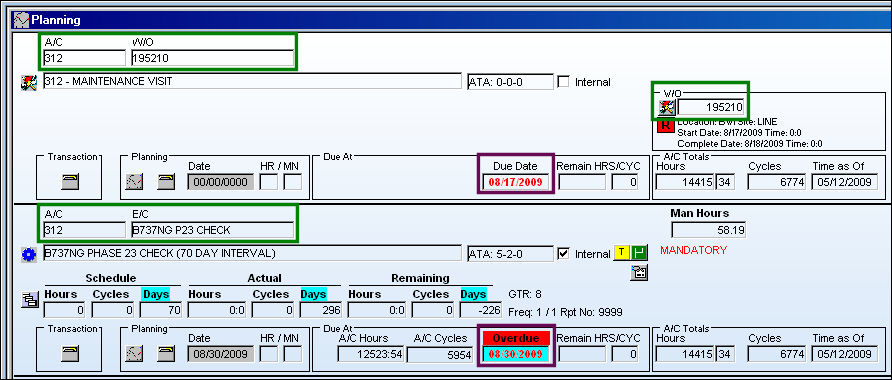The width and height of the screenshot is (892, 380).
Task: Click the Planning window title icon
Action: pos(21,20)
